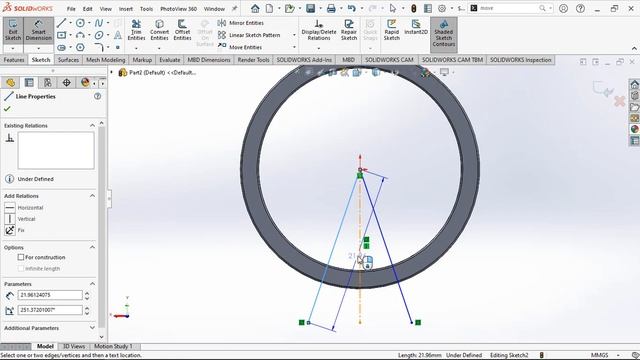The image size is (640, 360).
Task: Click the Rapid Sketch tool
Action: (x=391, y=30)
